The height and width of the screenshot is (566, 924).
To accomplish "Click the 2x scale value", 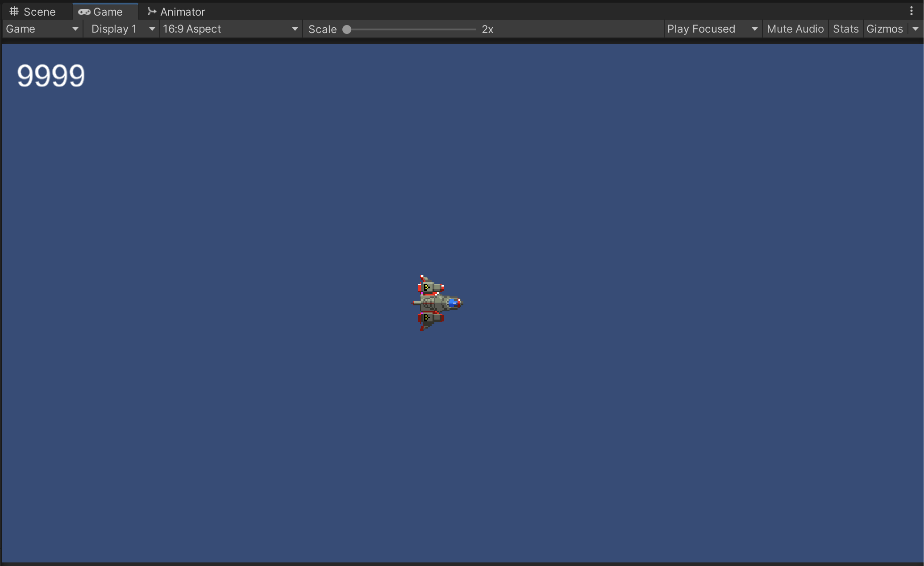I will [x=487, y=29].
